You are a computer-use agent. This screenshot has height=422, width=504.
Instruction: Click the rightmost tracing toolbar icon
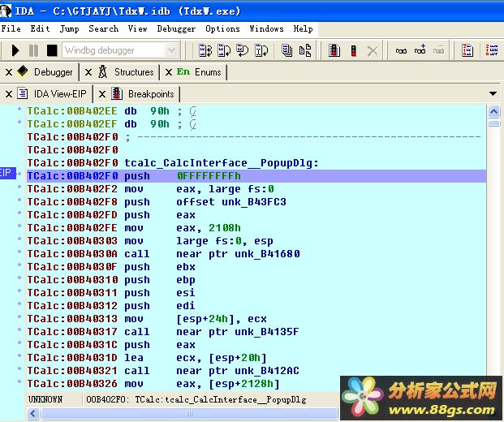(x=492, y=50)
